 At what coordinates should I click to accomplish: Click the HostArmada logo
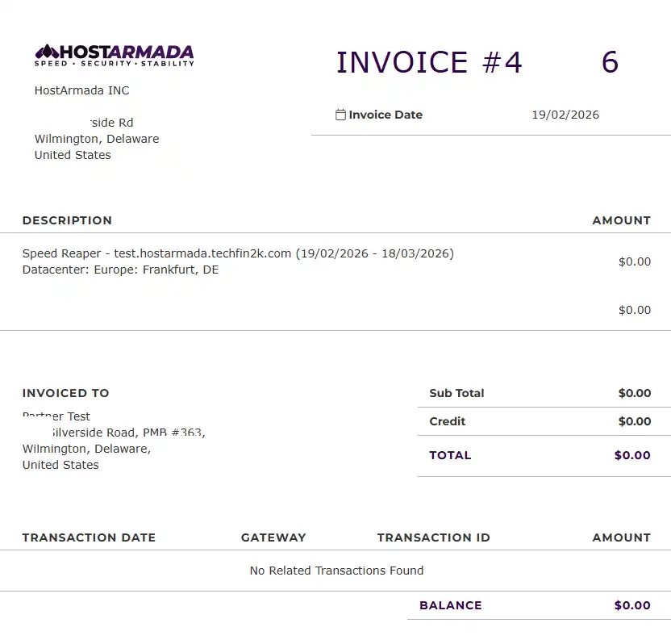click(115, 56)
